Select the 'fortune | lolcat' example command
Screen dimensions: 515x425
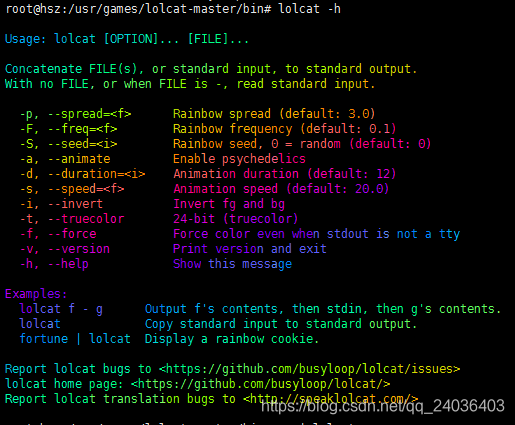point(75,339)
